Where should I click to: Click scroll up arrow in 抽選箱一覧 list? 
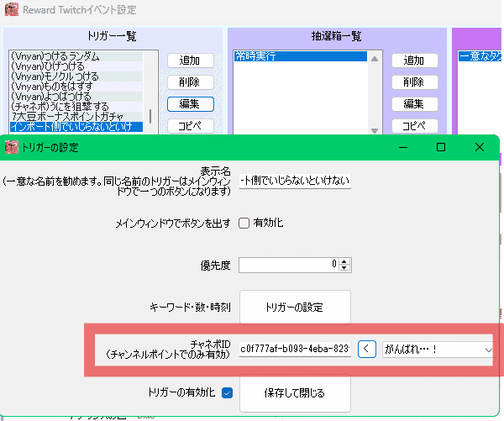(x=375, y=59)
